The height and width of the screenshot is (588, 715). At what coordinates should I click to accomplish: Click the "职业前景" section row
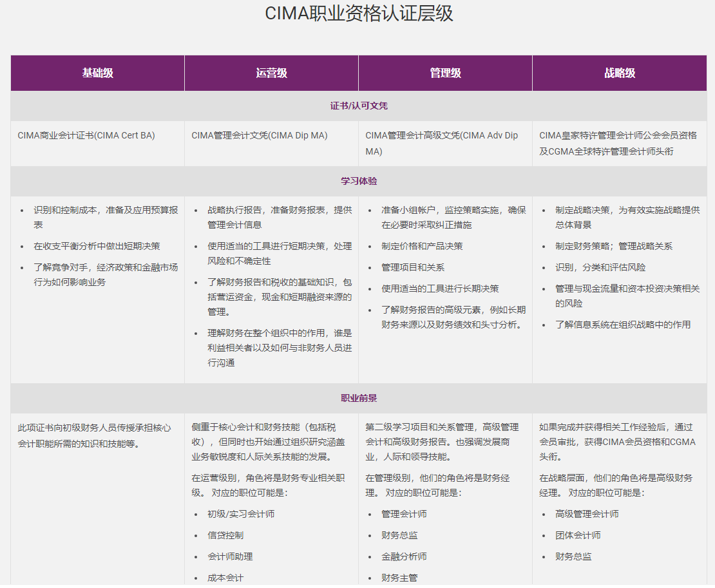359,398
